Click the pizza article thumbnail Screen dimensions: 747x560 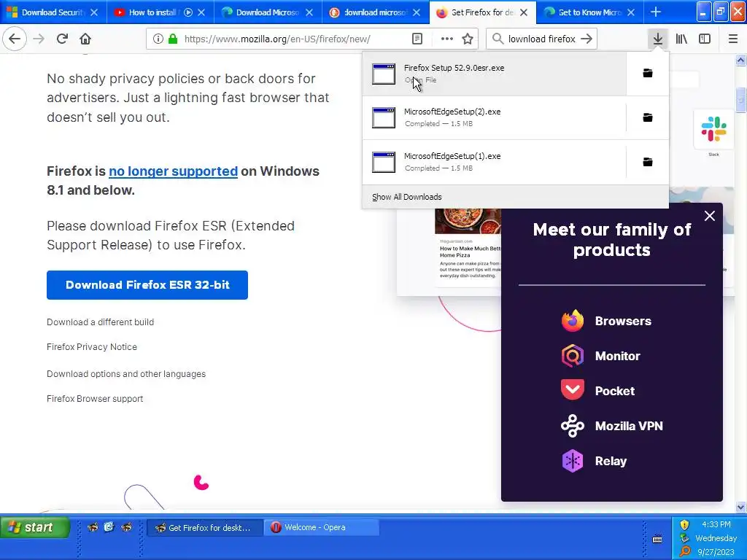click(468, 222)
